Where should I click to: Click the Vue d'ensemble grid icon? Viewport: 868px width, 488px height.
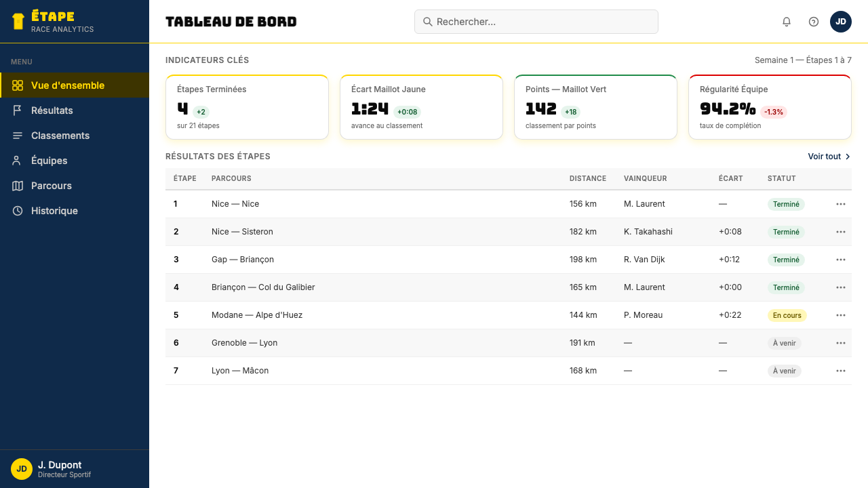pyautogui.click(x=18, y=85)
